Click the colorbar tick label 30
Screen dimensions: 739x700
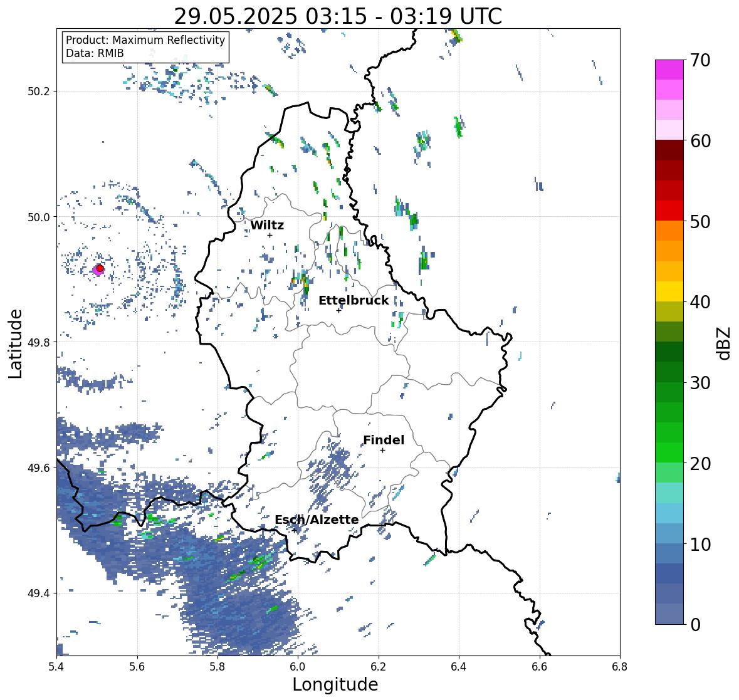tap(700, 383)
